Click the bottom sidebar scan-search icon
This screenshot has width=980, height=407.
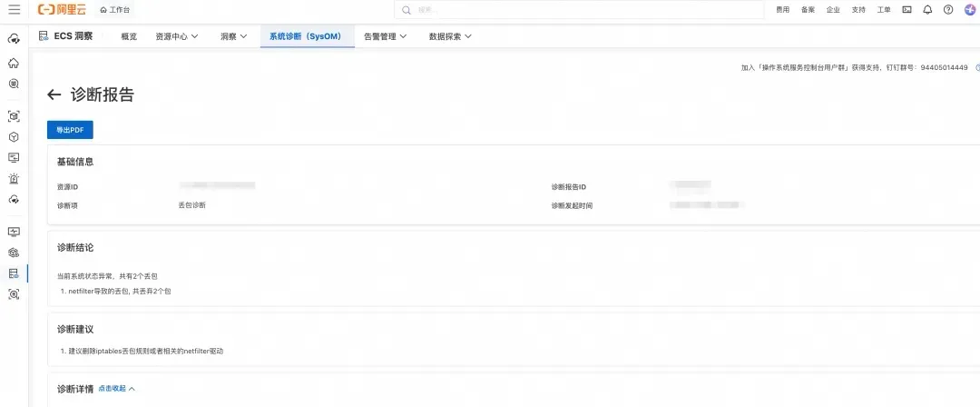click(x=13, y=294)
